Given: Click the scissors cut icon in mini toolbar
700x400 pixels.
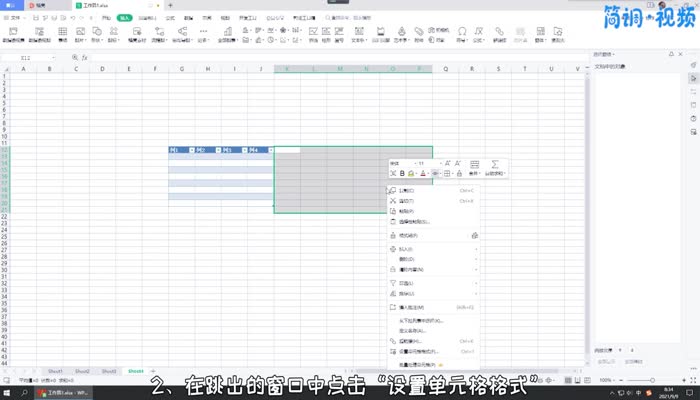Looking at the screenshot, I should coord(393,174).
